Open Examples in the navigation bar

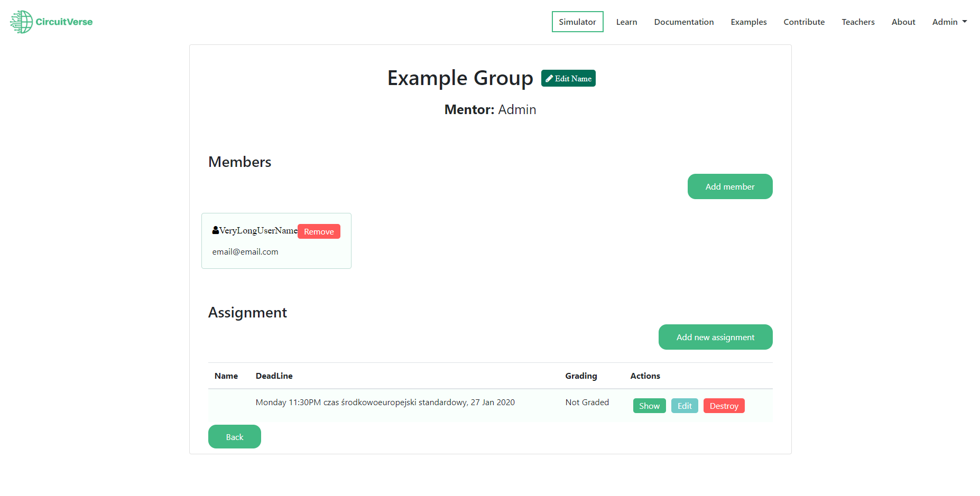click(x=748, y=22)
